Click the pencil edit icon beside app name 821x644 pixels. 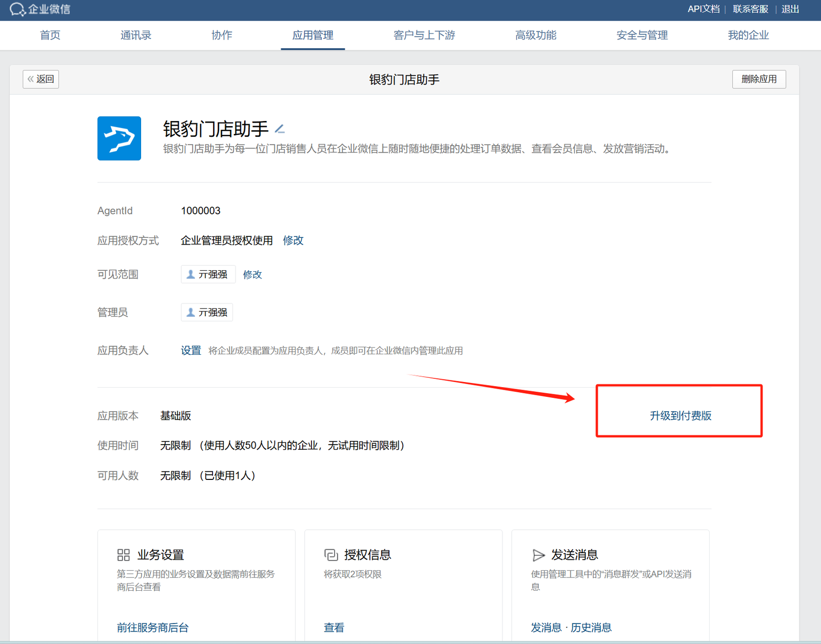[280, 129]
